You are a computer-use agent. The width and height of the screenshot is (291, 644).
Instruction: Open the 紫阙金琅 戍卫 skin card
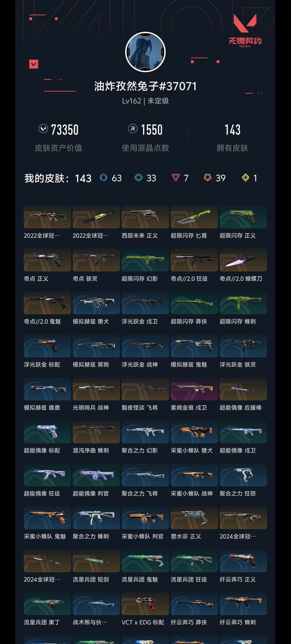pyautogui.click(x=194, y=389)
